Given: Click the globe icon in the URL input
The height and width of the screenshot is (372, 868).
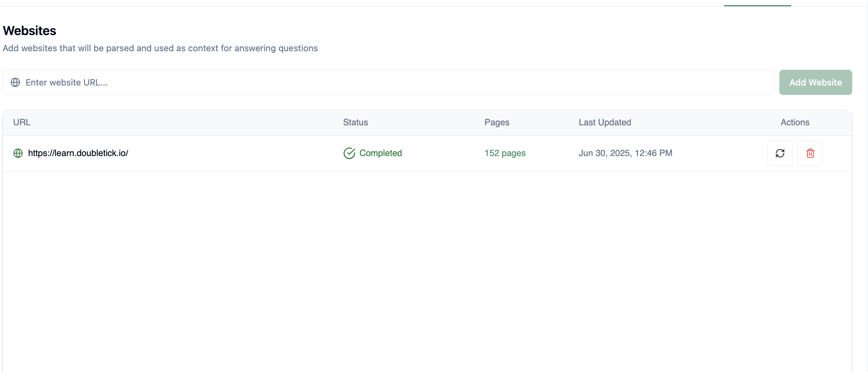Looking at the screenshot, I should pos(15,82).
